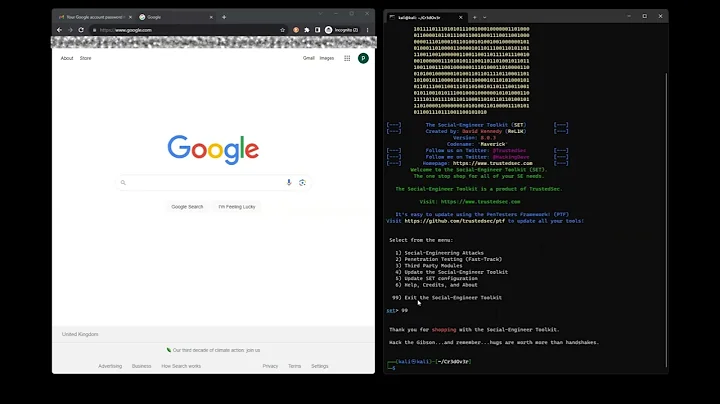Add a new terminal tab

(475, 17)
